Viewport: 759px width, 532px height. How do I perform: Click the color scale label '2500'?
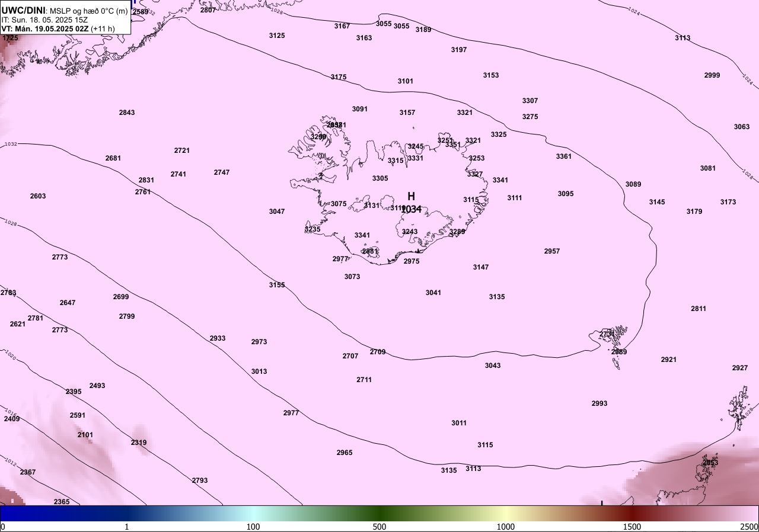pos(750,527)
